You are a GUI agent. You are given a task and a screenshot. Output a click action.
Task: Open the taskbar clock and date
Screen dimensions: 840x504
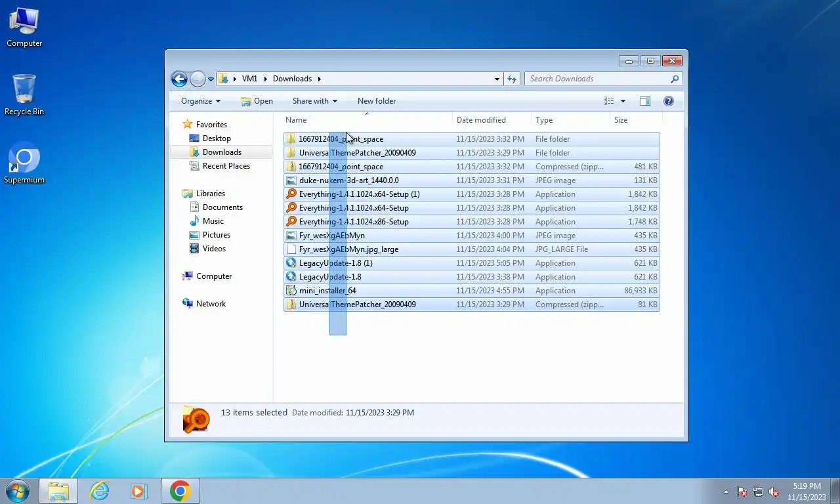[807, 492]
